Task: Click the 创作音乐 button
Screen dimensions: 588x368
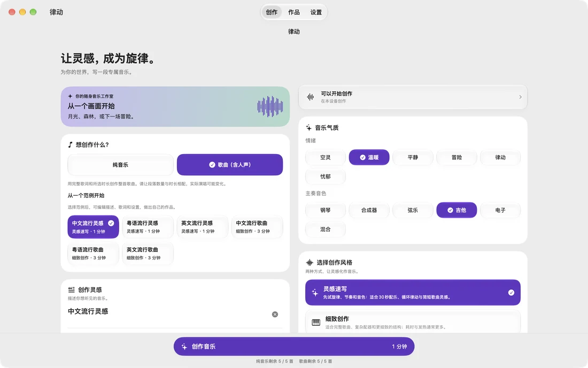Action: [294, 347]
